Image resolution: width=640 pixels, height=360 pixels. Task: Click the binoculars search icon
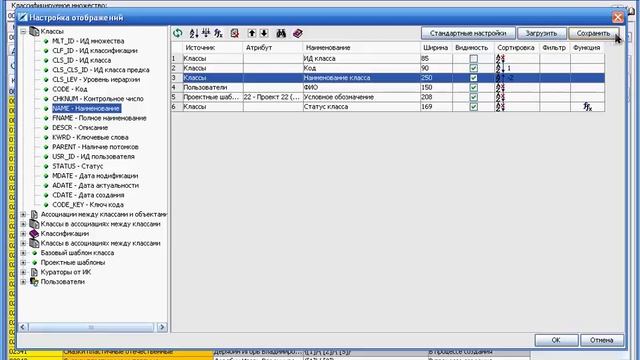[x=281, y=33]
